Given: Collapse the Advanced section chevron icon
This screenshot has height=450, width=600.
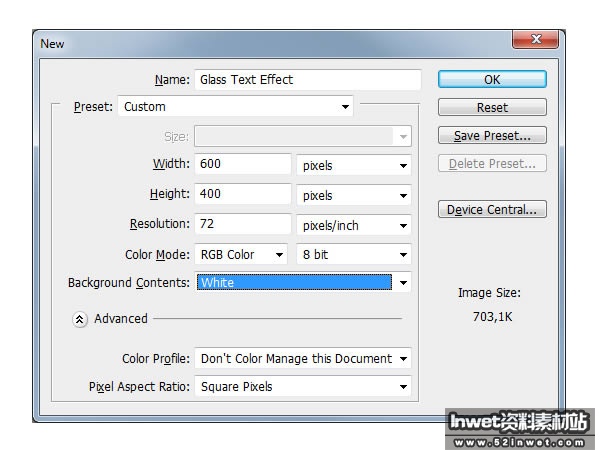Looking at the screenshot, I should tap(79, 319).
